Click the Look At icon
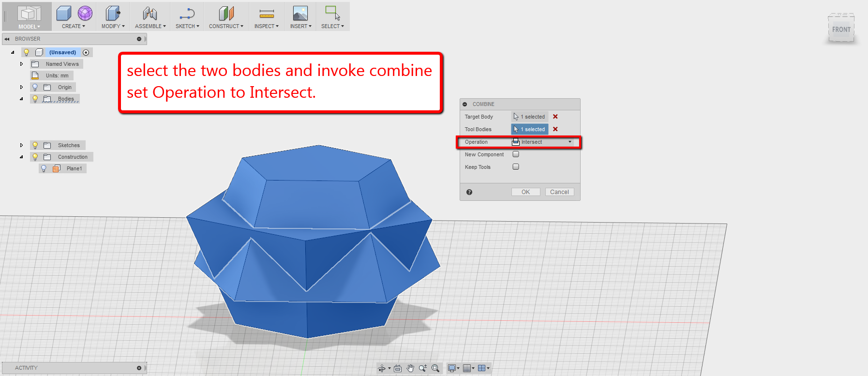868x376 pixels. click(398, 368)
